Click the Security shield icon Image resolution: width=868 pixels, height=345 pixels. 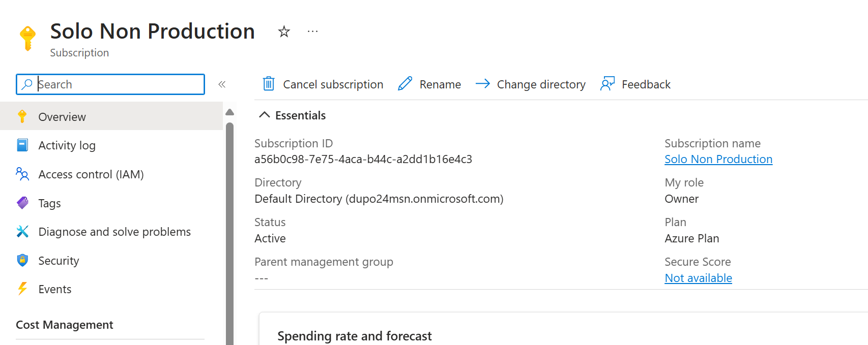(x=22, y=260)
